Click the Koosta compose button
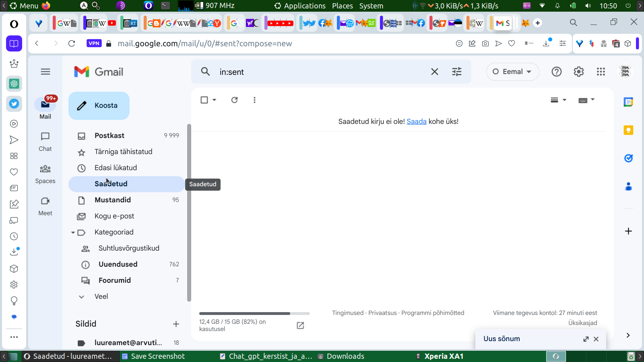The width and height of the screenshot is (644, 362). (99, 106)
